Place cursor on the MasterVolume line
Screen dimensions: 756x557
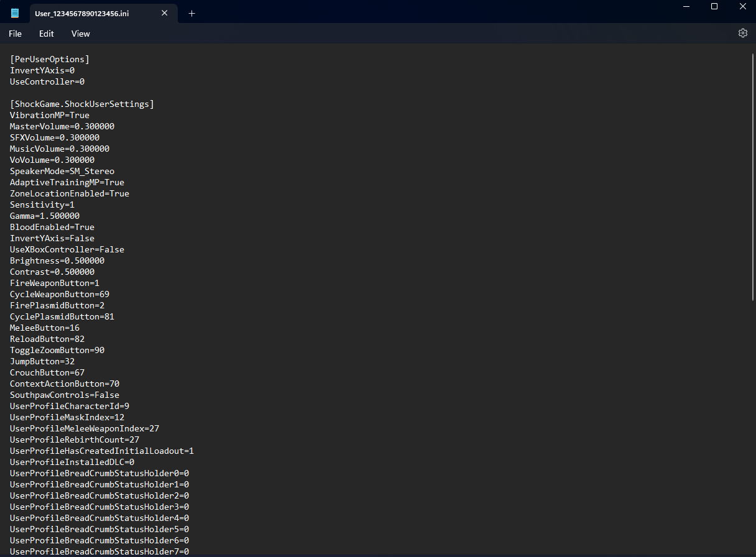62,126
